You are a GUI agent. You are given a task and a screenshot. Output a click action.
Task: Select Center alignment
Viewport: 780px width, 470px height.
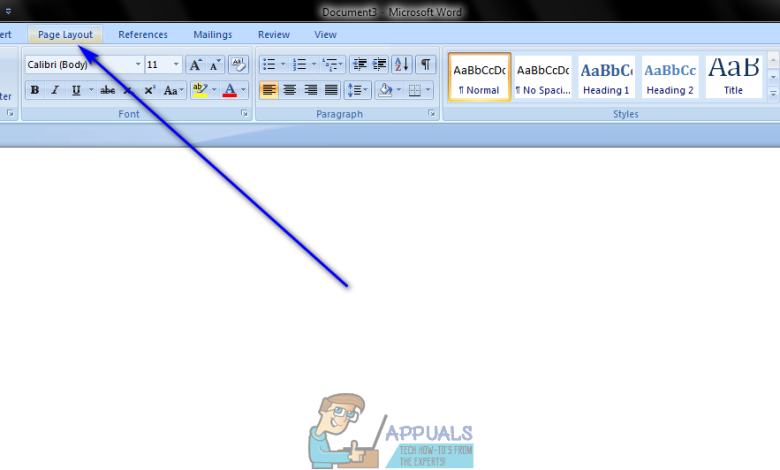pyautogui.click(x=290, y=90)
